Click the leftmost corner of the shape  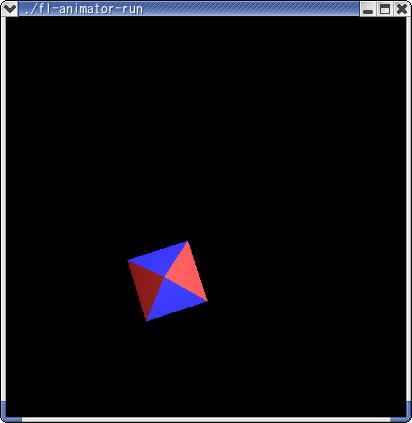pos(128,261)
